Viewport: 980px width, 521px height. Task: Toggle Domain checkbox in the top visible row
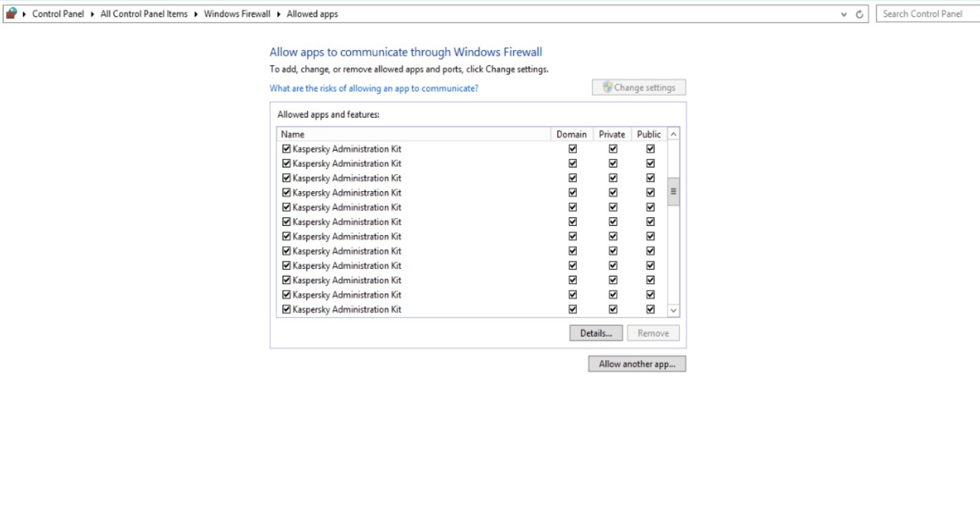573,149
